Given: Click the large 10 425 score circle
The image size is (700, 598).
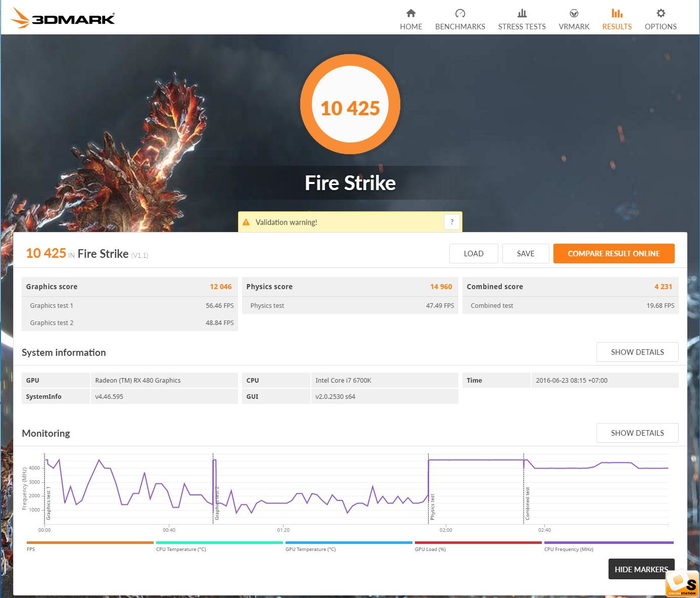Looking at the screenshot, I should click(350, 104).
